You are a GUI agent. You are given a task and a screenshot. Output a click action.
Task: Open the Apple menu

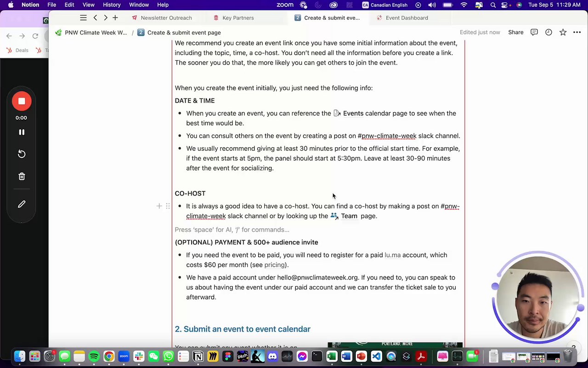tap(11, 5)
